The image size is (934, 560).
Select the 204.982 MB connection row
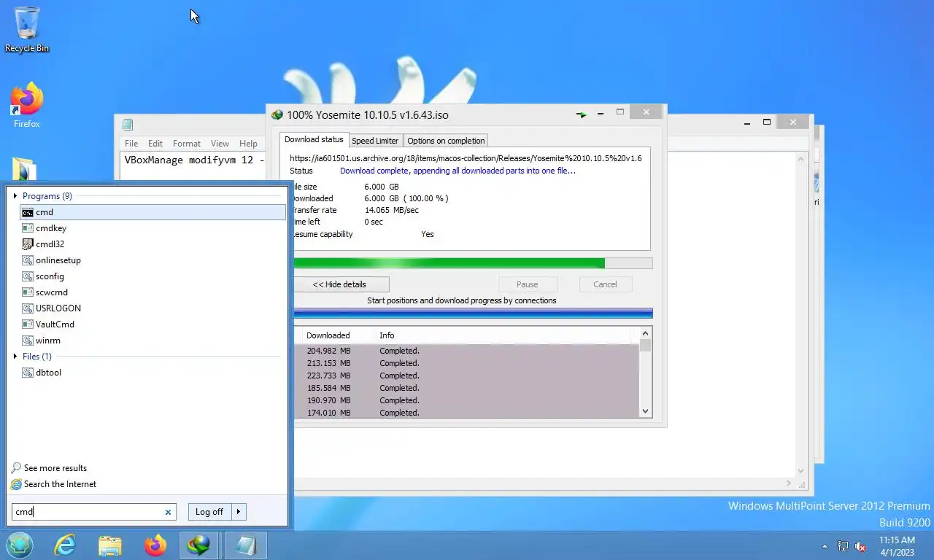(466, 351)
